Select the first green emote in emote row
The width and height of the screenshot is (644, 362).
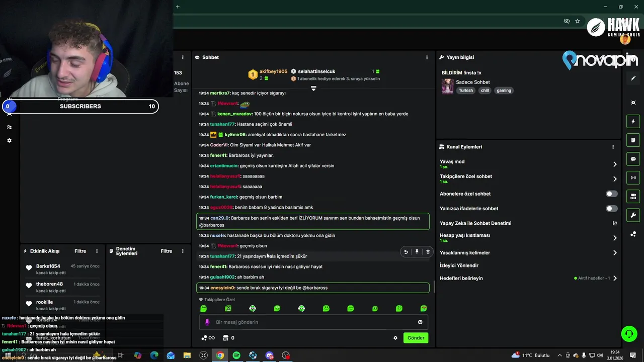coord(204,308)
